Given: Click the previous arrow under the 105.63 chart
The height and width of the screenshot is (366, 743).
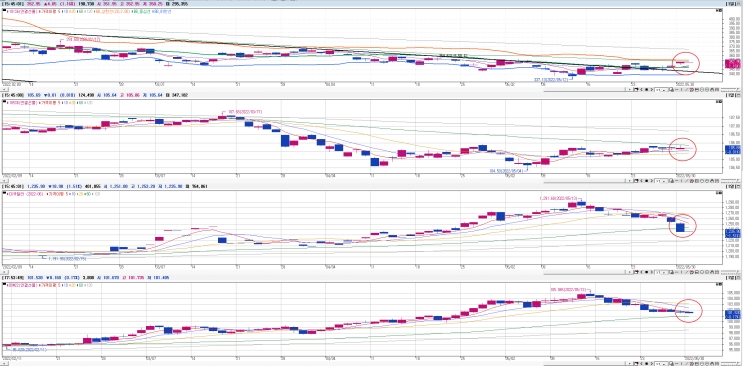Looking at the screenshot, I should coord(642,181).
